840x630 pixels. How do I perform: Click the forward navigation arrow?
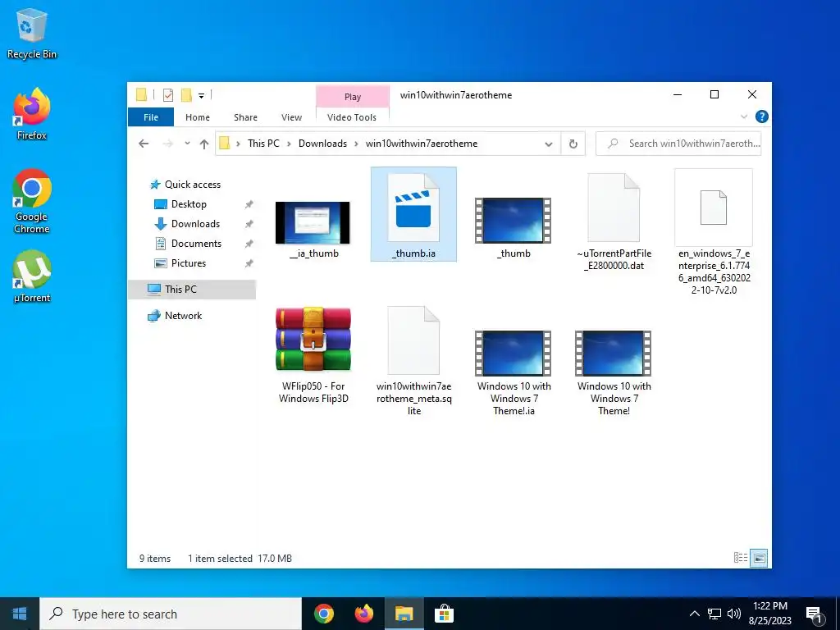tap(167, 144)
